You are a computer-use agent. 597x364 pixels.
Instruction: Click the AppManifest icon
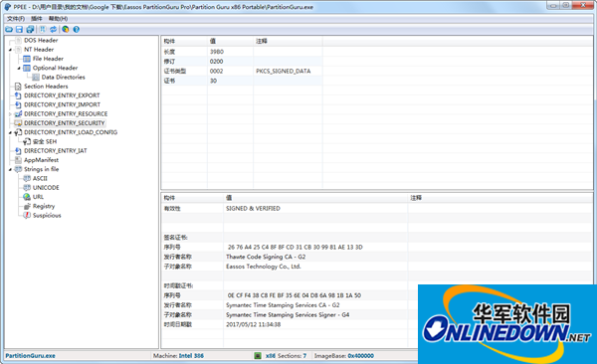[x=18, y=160]
